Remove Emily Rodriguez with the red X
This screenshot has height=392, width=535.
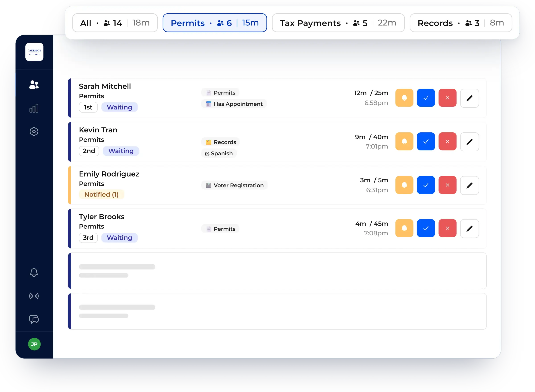[x=447, y=185]
